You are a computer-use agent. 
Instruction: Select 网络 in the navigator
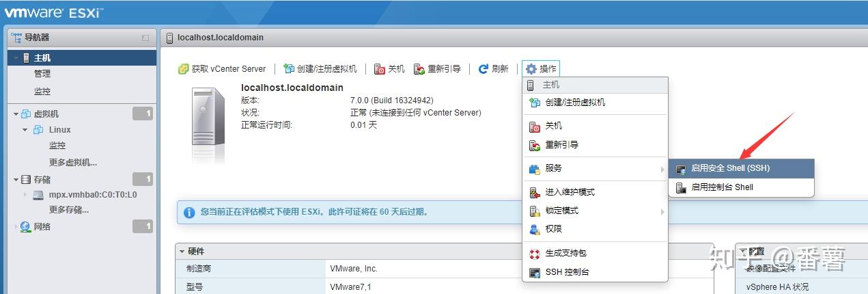42,227
